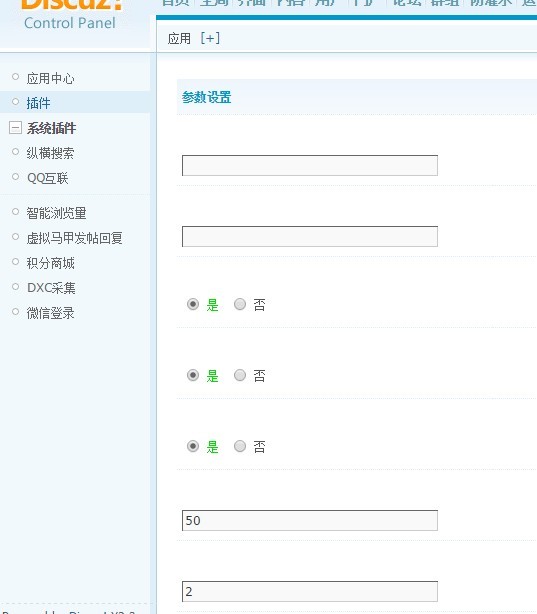This screenshot has width=537, height=614.
Task: Select 插件 in the sidebar
Action: click(38, 103)
